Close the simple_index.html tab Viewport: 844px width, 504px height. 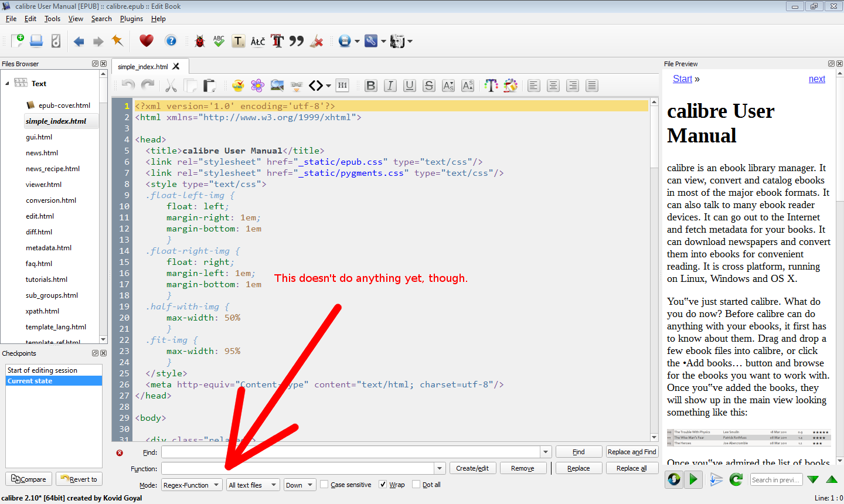pyautogui.click(x=176, y=66)
